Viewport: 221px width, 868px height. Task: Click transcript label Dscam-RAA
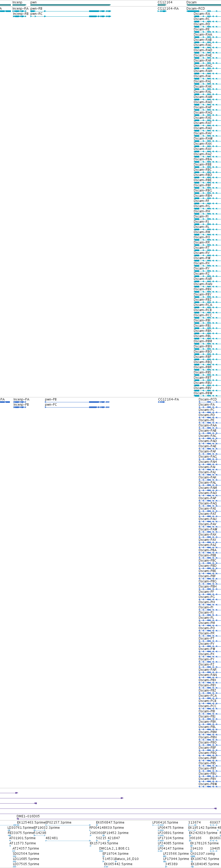(203, 34)
